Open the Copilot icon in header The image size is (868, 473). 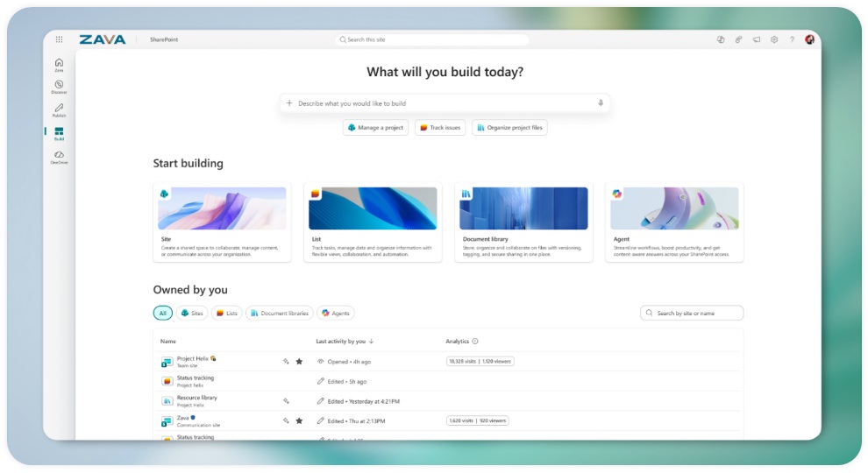[721, 39]
